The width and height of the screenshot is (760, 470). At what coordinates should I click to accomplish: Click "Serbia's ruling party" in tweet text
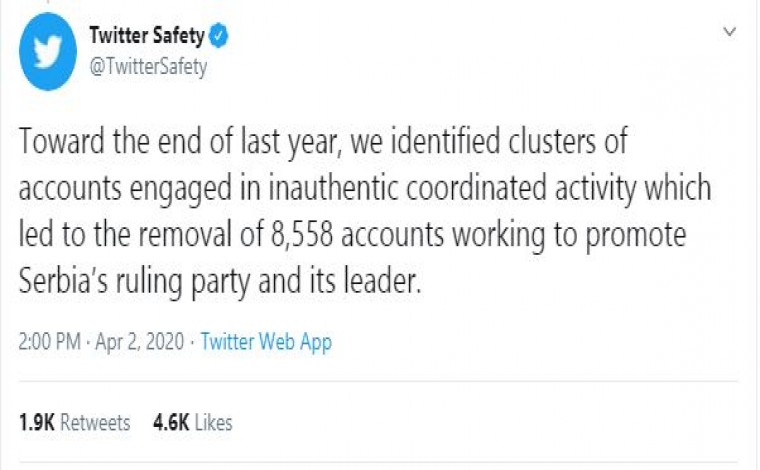coord(135,282)
